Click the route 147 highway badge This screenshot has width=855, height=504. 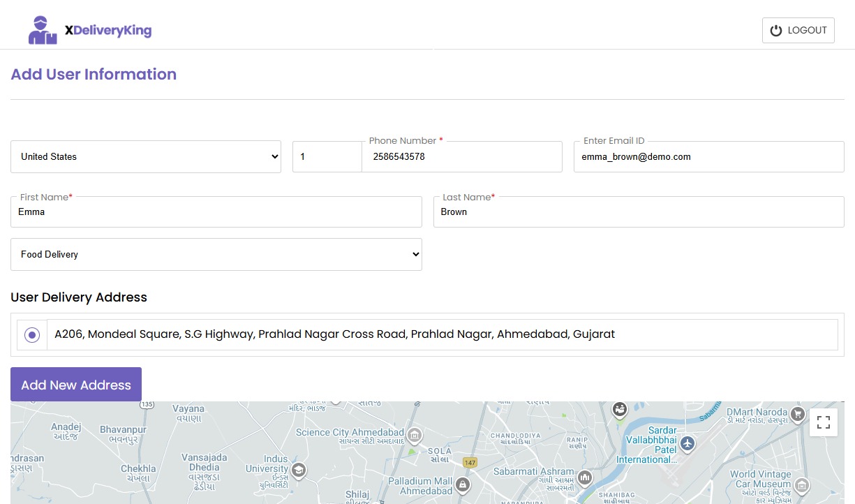[470, 462]
